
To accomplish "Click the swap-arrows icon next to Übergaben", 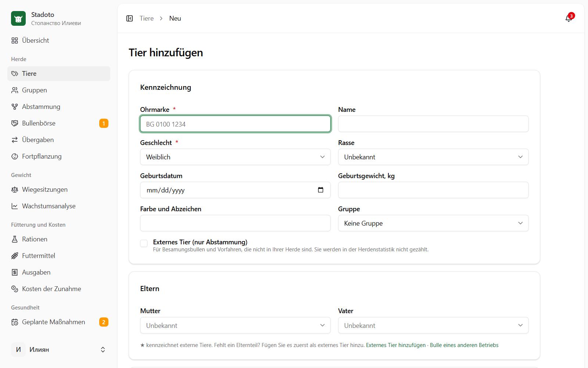I will [x=15, y=140].
